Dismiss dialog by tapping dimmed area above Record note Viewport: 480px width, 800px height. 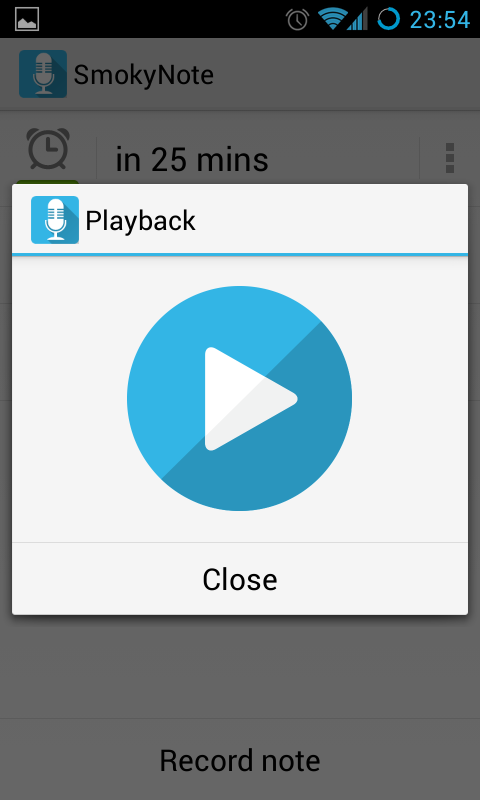[240, 666]
